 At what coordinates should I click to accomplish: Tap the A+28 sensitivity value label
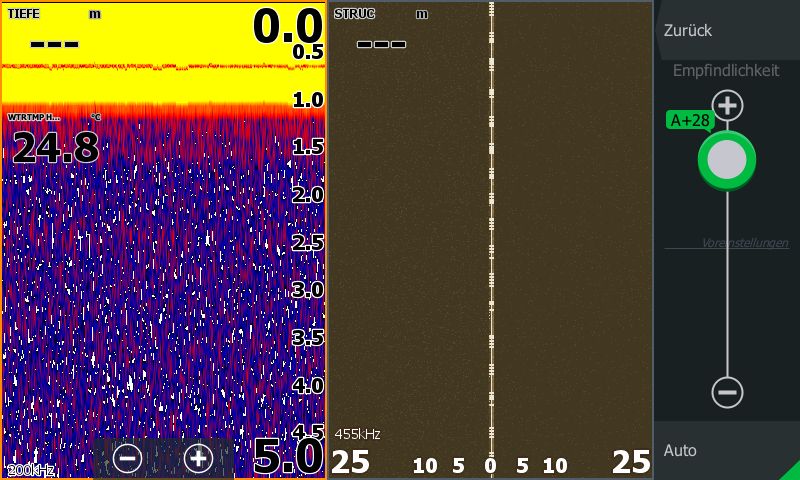point(690,121)
